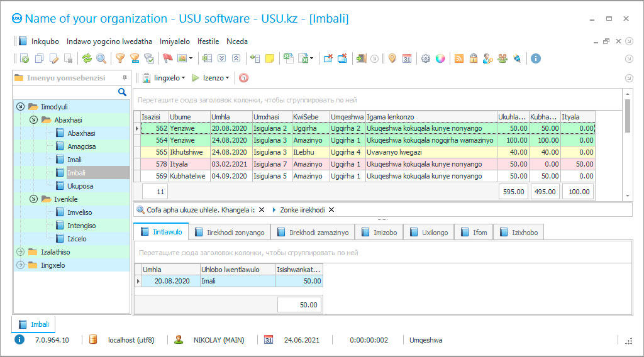Collapse the Abaxhasi folder in the tree
The image size is (644, 357).
(x=33, y=120)
